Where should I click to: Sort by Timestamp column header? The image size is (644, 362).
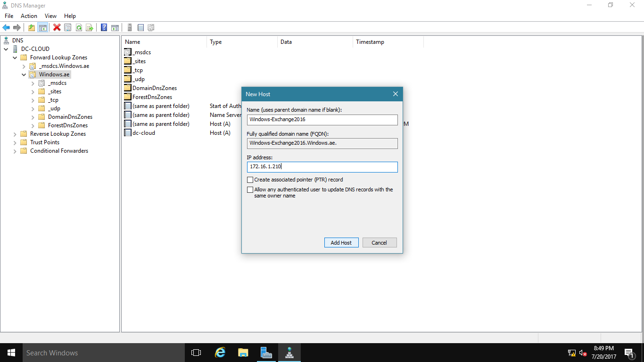pyautogui.click(x=388, y=42)
